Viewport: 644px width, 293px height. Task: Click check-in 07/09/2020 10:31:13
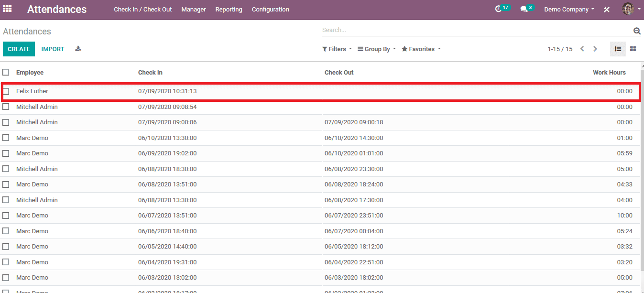pos(167,91)
